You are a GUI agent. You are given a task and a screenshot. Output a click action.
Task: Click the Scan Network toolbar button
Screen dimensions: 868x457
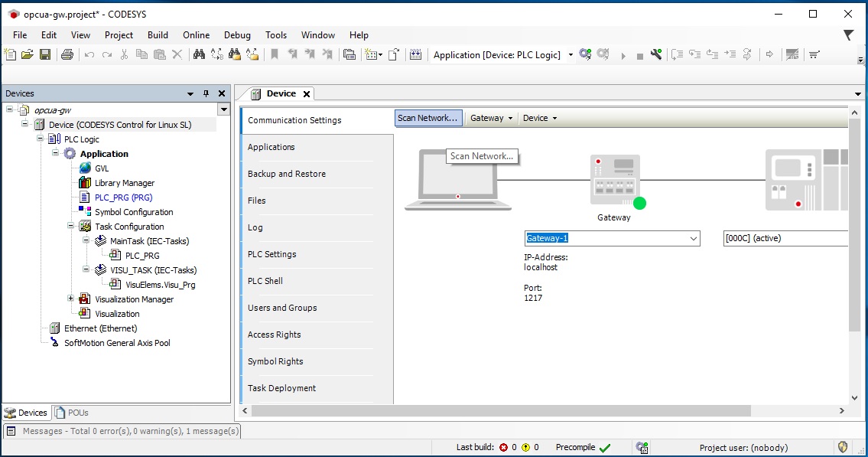(x=428, y=118)
